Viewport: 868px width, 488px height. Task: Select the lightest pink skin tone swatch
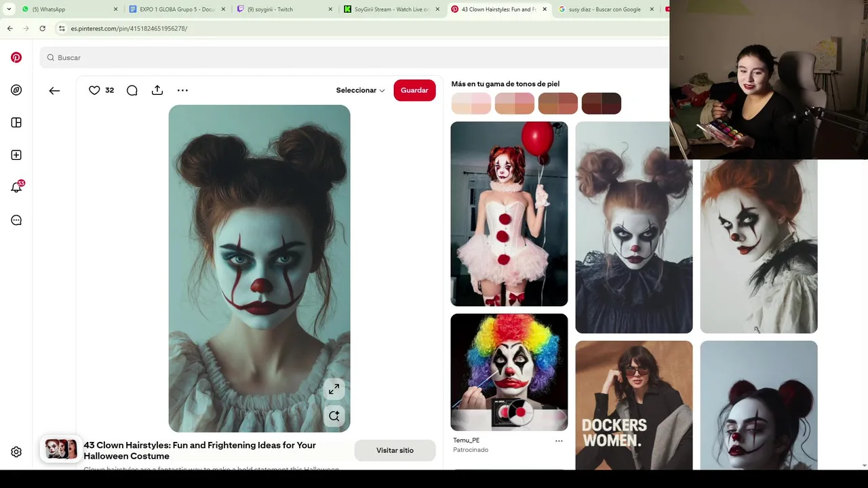[471, 103]
